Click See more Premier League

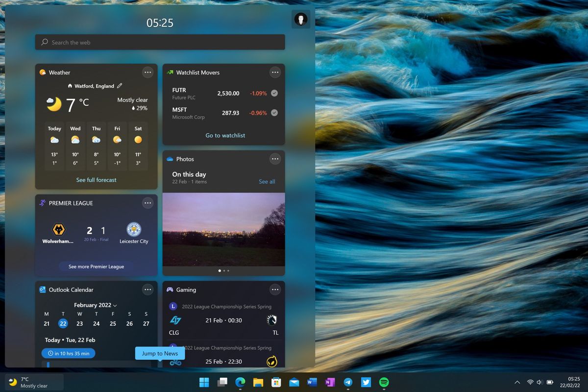(x=96, y=266)
